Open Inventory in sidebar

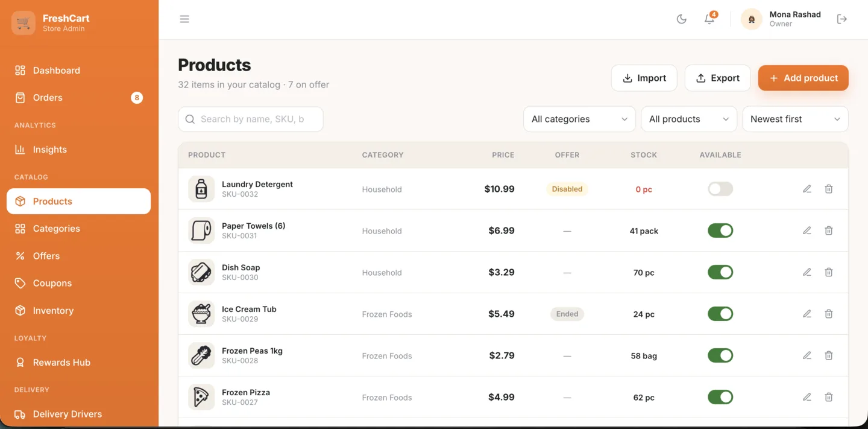coord(78,311)
